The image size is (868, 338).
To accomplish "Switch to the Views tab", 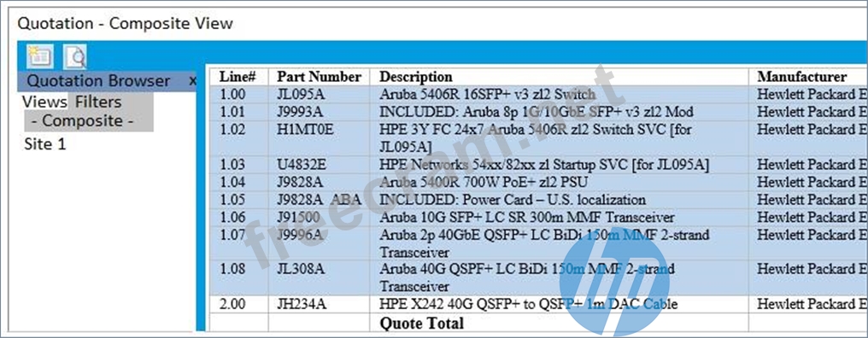I will point(44,102).
